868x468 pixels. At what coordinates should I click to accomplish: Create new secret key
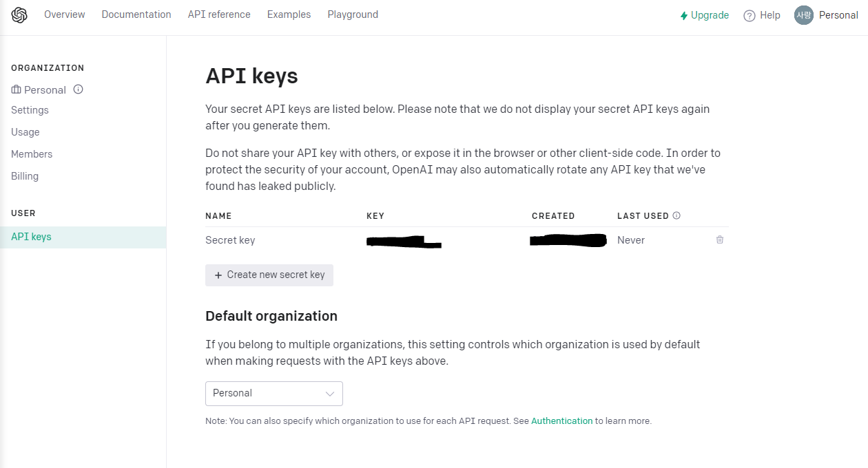269,275
